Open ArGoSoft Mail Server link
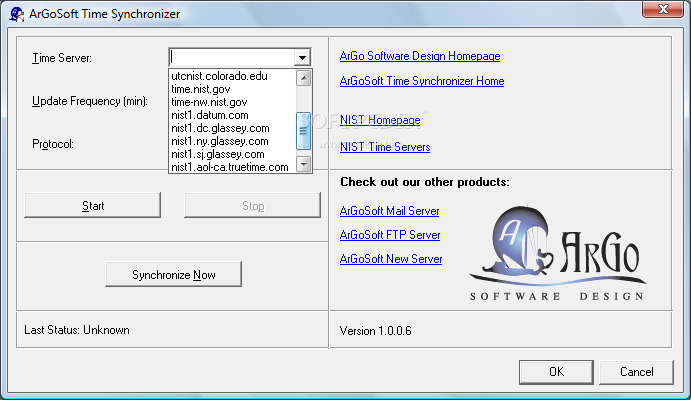Viewport: 691px width, 400px height. click(x=390, y=211)
